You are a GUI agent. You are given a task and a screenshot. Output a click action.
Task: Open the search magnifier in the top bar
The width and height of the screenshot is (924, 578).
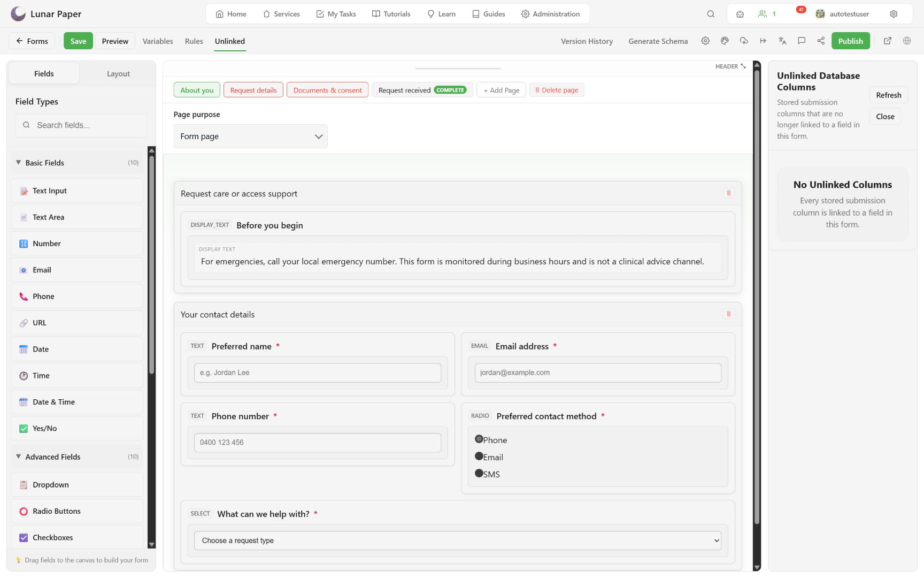point(711,14)
